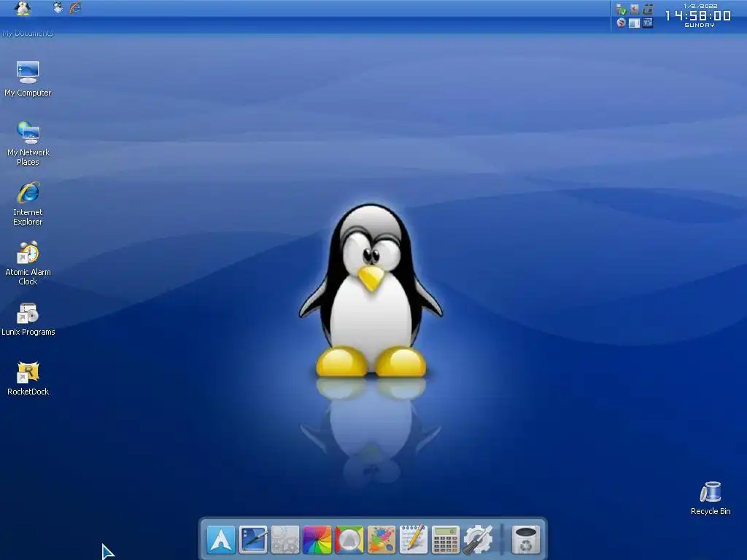
Task: Open the magnifier lens dock icon
Action: click(x=349, y=540)
